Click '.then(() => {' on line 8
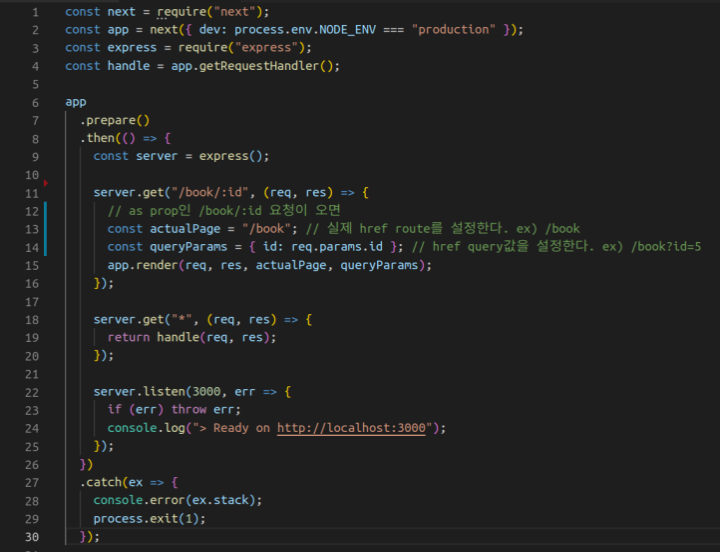This screenshot has width=720, height=552. tap(125, 138)
